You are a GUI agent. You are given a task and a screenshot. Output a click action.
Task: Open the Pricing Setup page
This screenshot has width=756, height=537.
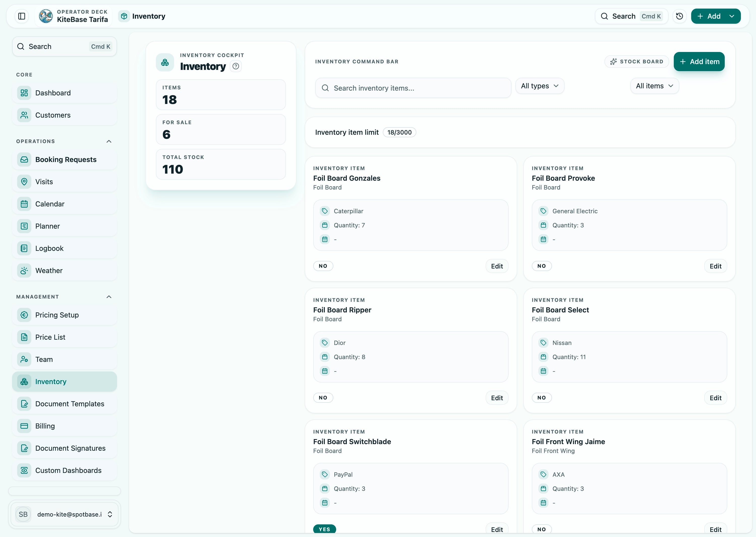tap(57, 315)
